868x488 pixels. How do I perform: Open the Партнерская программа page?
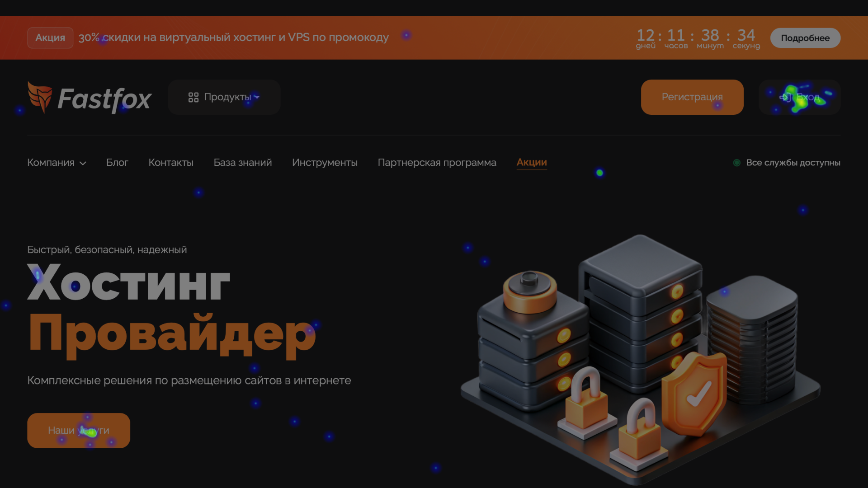(437, 163)
